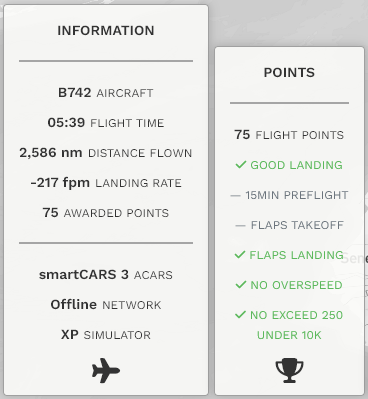Click the 05:39 flight time value
The image size is (368, 399).
tap(66, 123)
